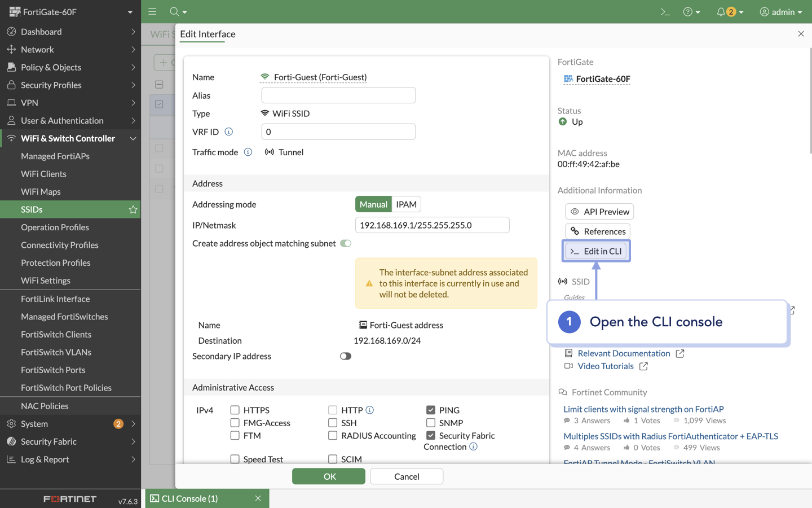Open the help question mark menu
The width and height of the screenshot is (812, 508).
(688, 12)
